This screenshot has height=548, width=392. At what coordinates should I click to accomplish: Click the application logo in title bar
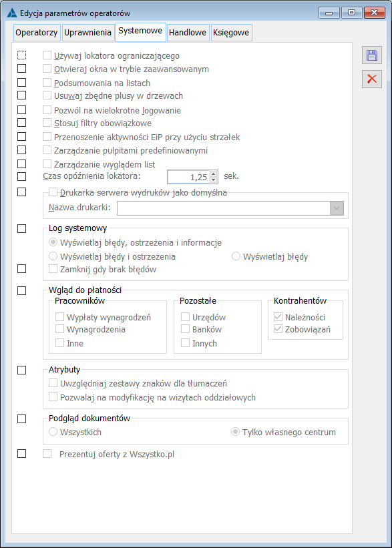tap(12, 13)
